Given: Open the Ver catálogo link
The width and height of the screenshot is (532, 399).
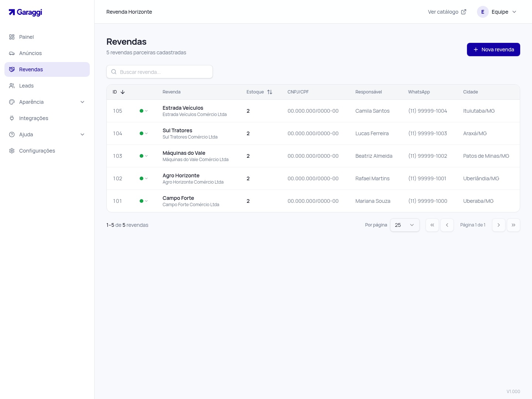Looking at the screenshot, I should pyautogui.click(x=447, y=12).
